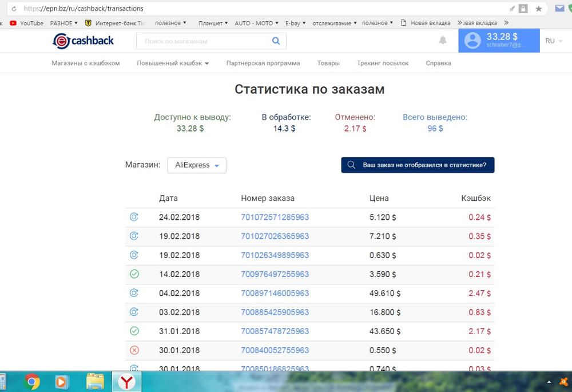Open the notifications bell
This screenshot has width=572, height=392.
point(443,41)
